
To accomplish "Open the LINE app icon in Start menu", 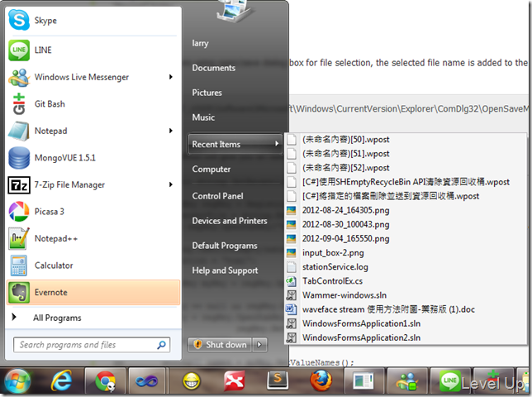I will coord(19,50).
